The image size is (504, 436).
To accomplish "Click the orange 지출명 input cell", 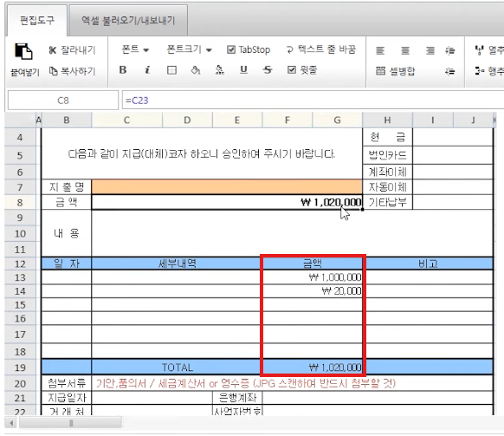I will click(x=227, y=187).
